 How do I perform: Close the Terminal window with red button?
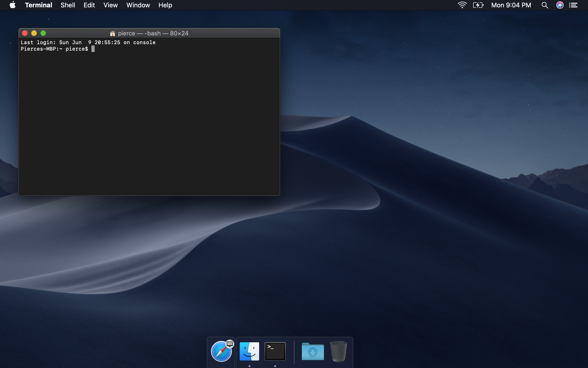(25, 33)
